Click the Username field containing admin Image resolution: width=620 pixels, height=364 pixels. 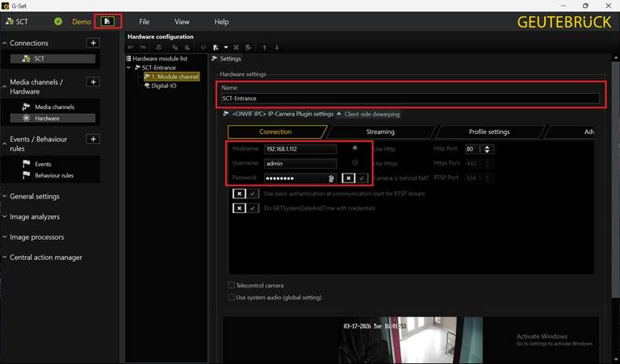pos(300,163)
